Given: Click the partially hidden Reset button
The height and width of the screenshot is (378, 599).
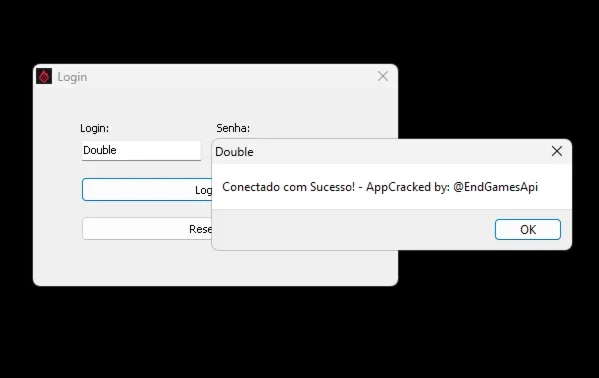Looking at the screenshot, I should tap(147, 229).
